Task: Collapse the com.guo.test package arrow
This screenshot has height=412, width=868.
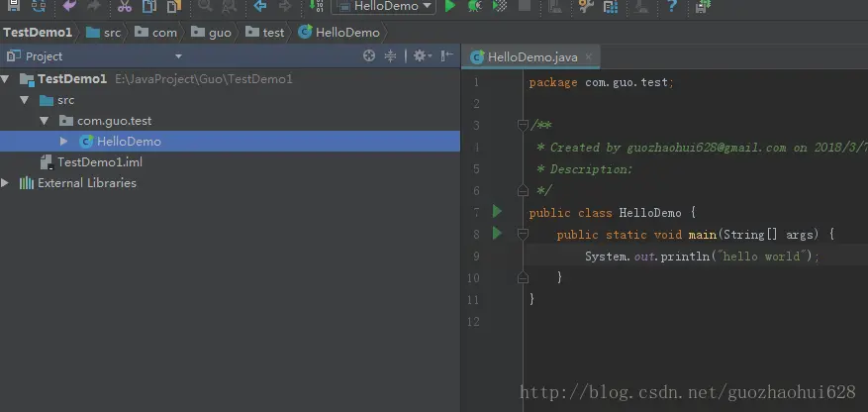Action: (45, 121)
